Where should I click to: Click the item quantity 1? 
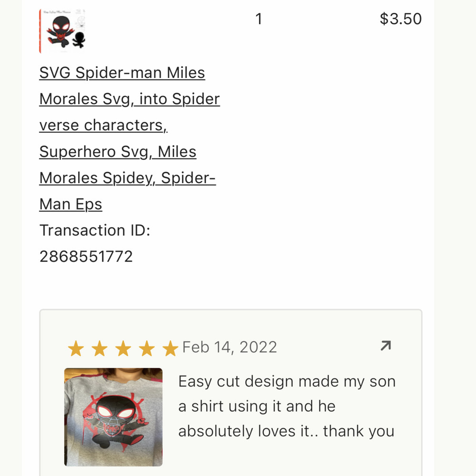coord(258,19)
